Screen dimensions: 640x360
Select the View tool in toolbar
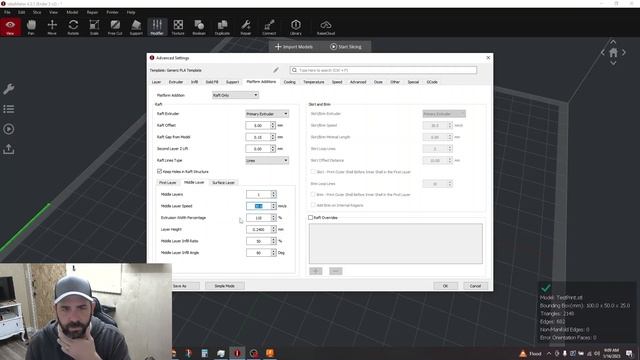click(10, 27)
